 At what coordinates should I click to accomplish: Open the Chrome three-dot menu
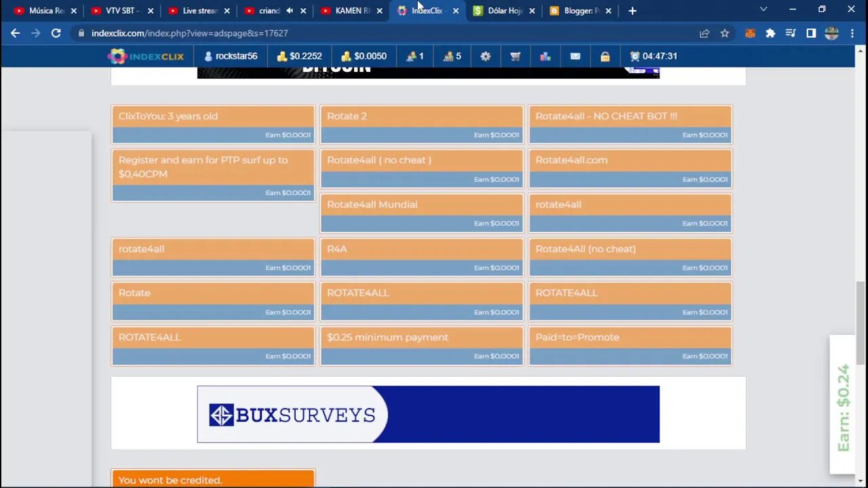pos(853,33)
